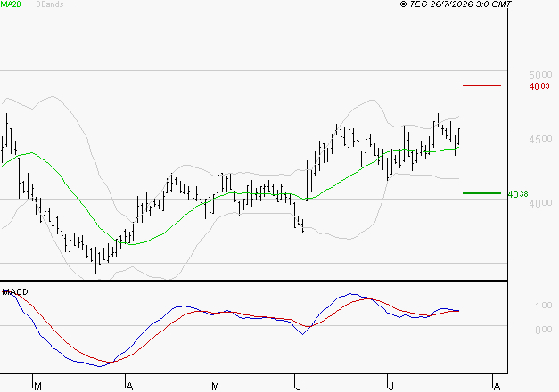Click the TEC copyright timestamp text
Viewport: 559px width, 392px height.
pos(456,4)
